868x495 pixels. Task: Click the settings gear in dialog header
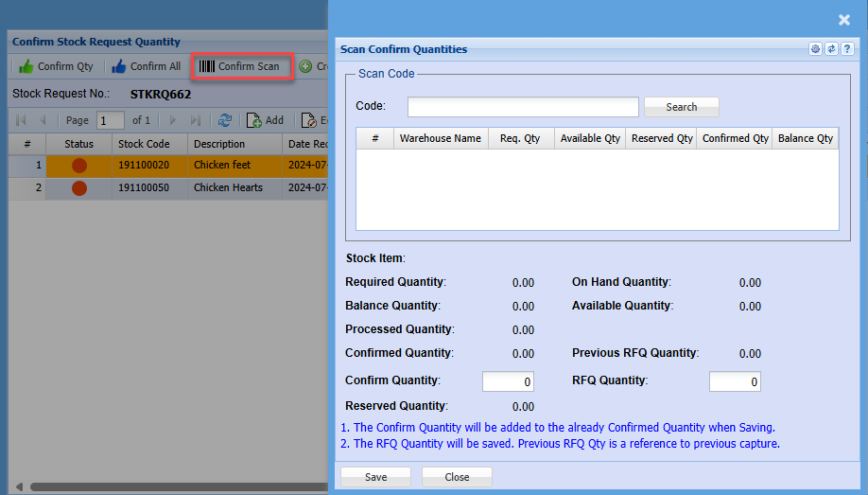(x=815, y=49)
